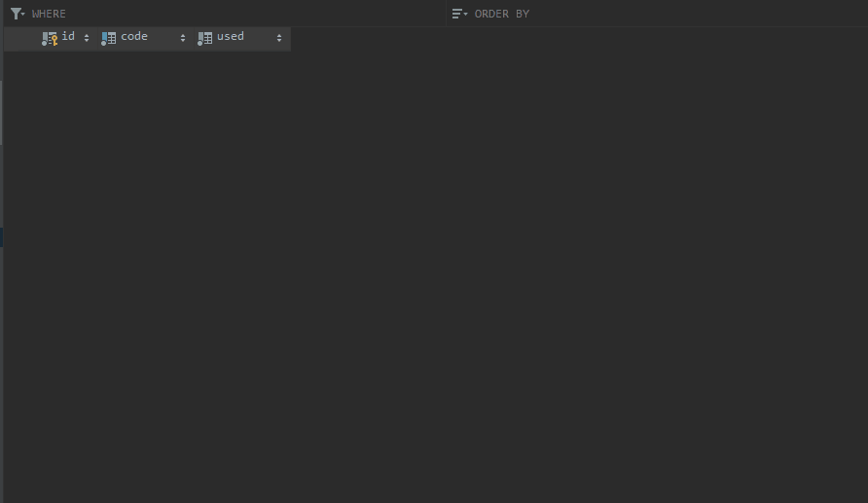
Task: Toggle the id column sort arrows
Action: (x=87, y=38)
